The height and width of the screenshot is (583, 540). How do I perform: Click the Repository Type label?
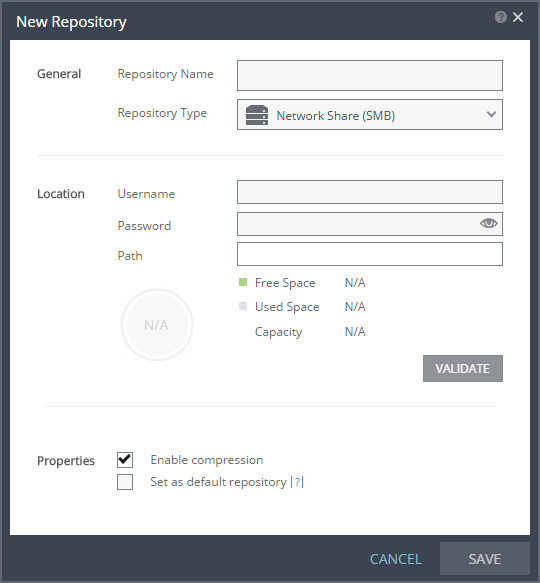coord(162,113)
